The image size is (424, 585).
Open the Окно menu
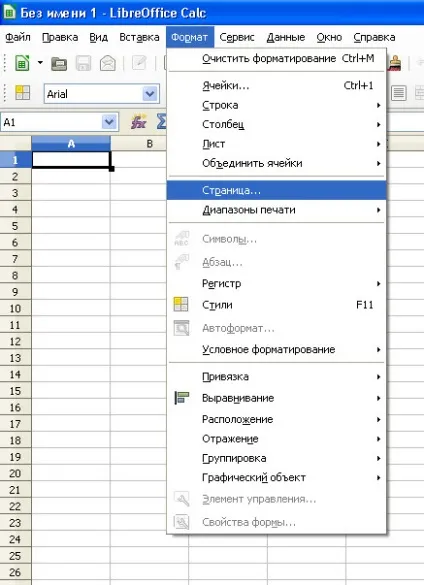click(329, 37)
